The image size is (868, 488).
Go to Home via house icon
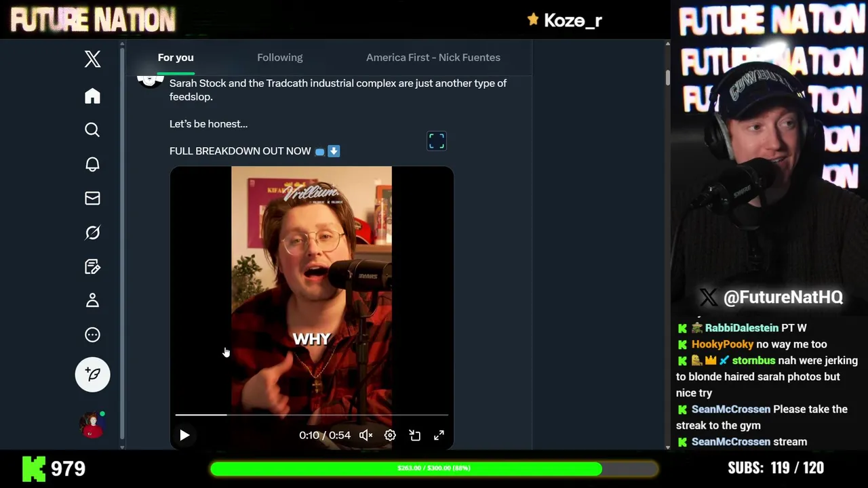point(93,96)
